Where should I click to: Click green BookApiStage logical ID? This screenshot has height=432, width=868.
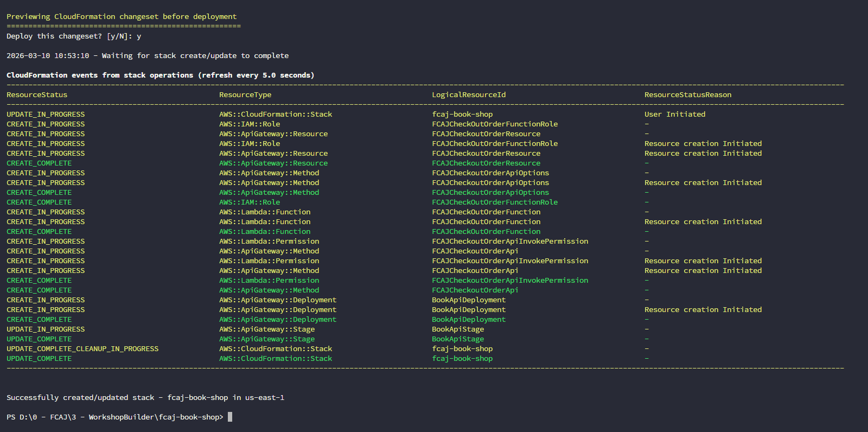tap(458, 339)
